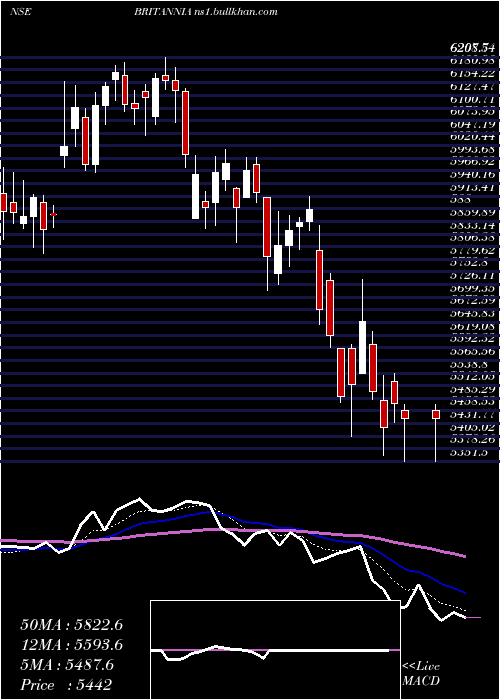Click the NSE exchange label
The width and height of the screenshot is (500, 700).
[20, 12]
